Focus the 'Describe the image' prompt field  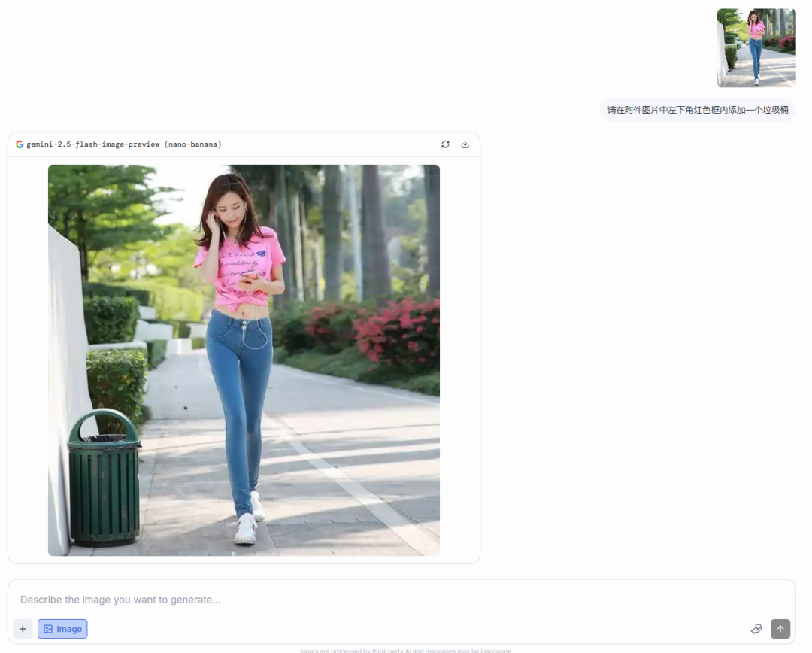[x=376, y=600]
